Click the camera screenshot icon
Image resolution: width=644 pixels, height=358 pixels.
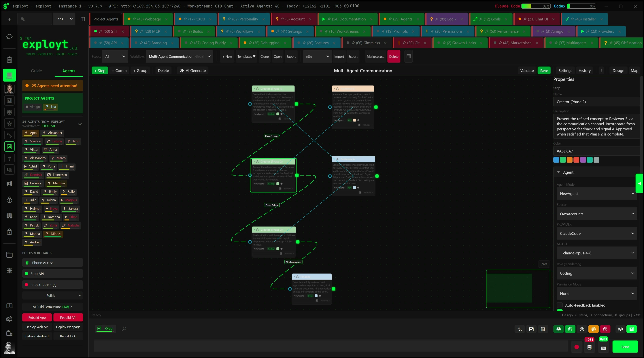[603, 348]
